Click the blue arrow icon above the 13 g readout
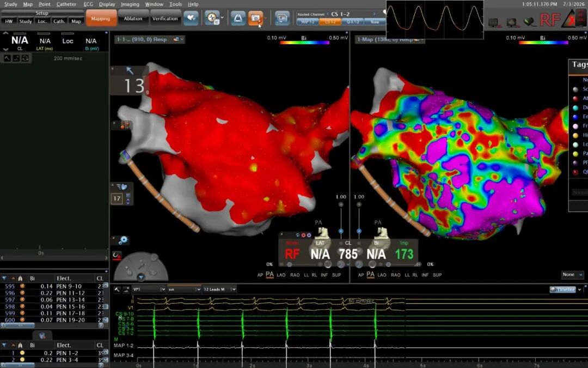588x368 pixels. click(x=130, y=70)
